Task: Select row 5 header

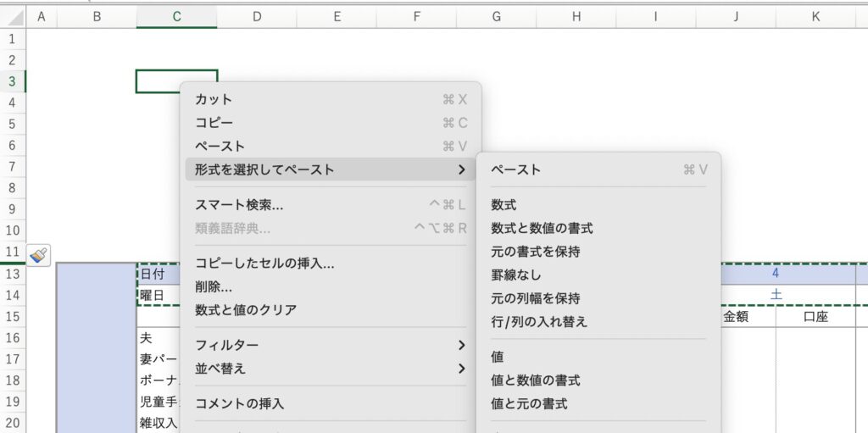Action: pos(12,124)
